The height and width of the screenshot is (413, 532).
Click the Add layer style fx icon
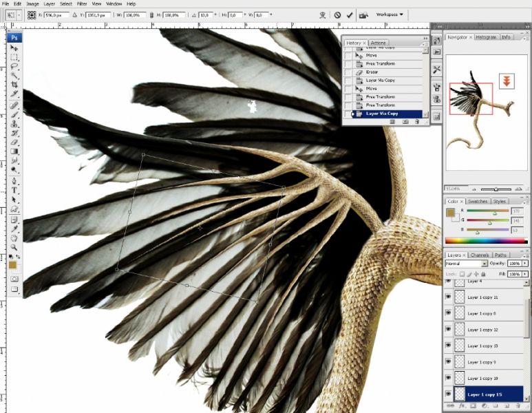click(x=462, y=405)
